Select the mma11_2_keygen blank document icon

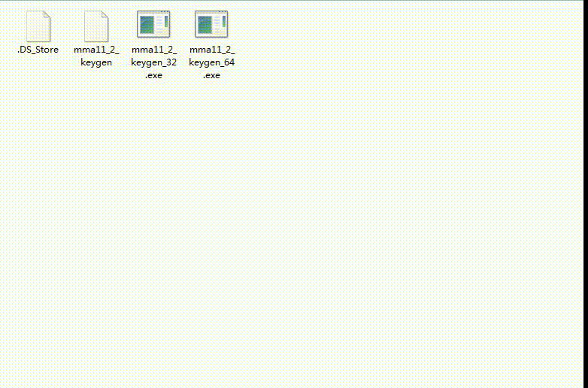(x=96, y=26)
